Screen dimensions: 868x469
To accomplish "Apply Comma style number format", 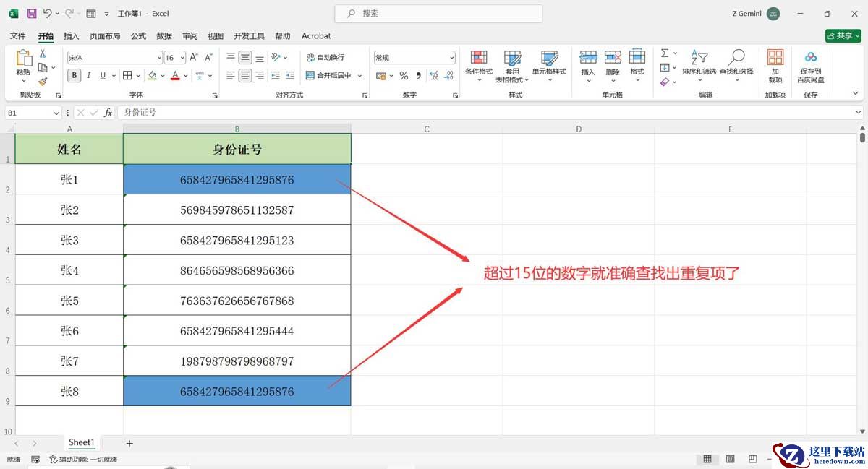I will 418,75.
